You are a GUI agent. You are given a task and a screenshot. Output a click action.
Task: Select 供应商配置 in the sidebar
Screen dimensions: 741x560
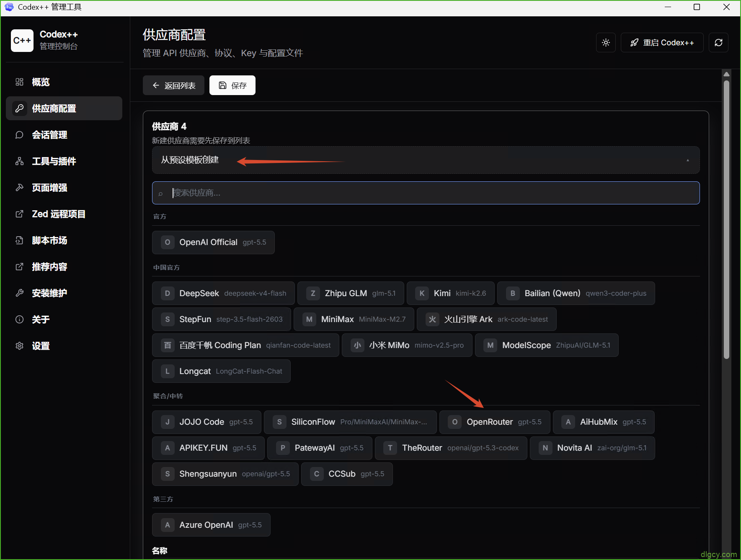64,108
